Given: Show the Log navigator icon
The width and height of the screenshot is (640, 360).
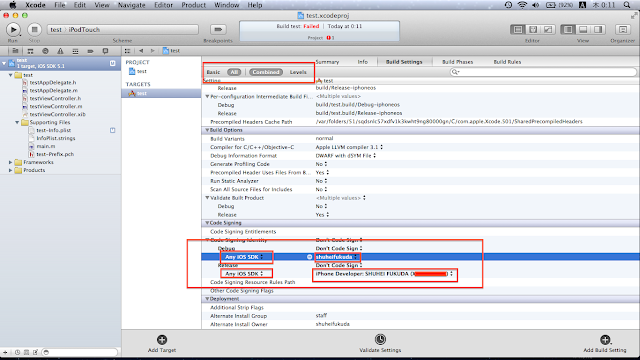Looking at the screenshot, I should (105, 51).
